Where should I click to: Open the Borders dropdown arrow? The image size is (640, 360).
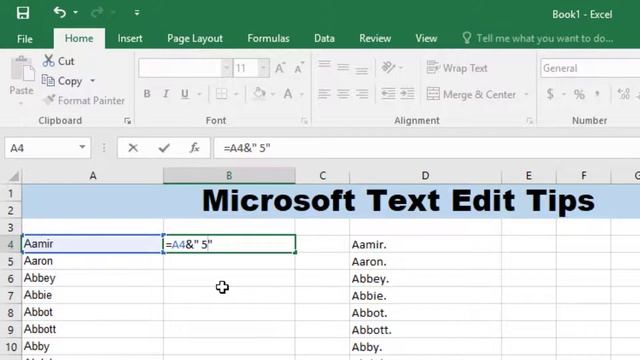point(236,94)
